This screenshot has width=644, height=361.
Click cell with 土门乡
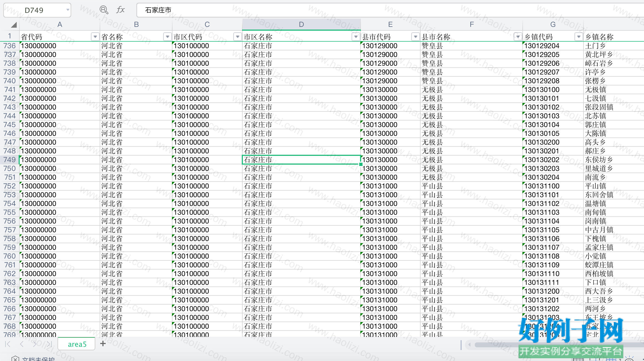click(x=614, y=46)
